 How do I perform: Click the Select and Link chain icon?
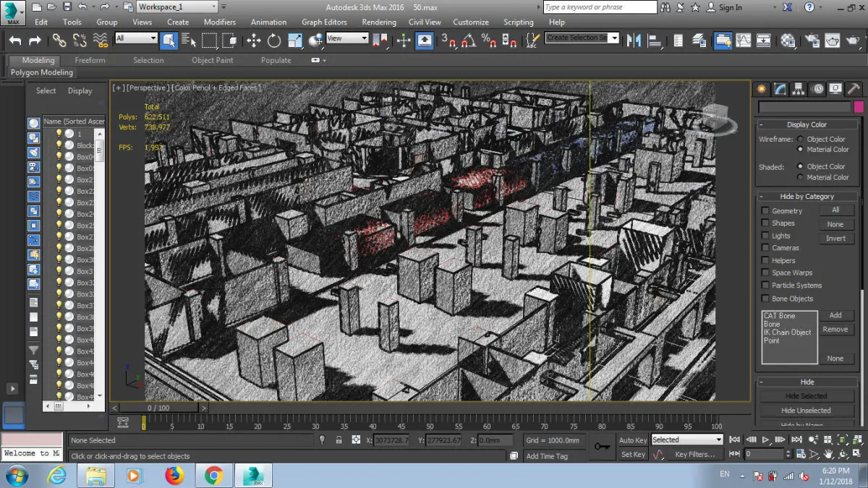point(59,40)
